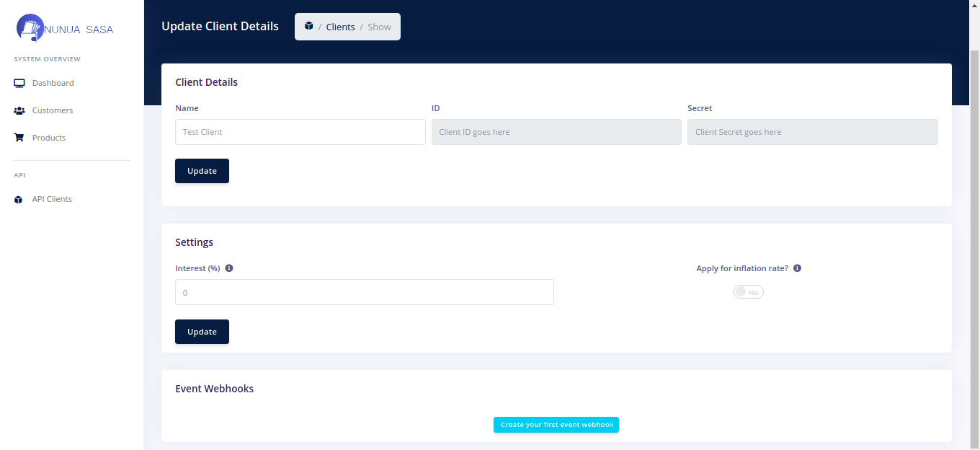980x450 pixels.
Task: Select API Clients in the sidebar
Action: tap(52, 199)
